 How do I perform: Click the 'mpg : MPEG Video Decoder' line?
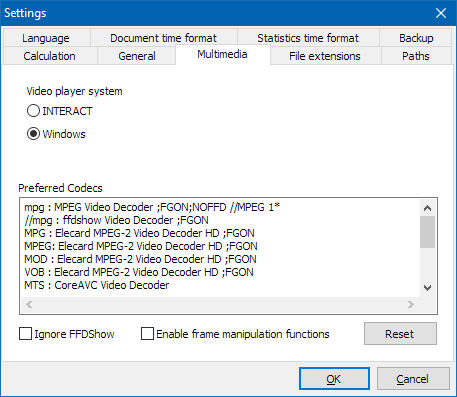[x=152, y=207]
